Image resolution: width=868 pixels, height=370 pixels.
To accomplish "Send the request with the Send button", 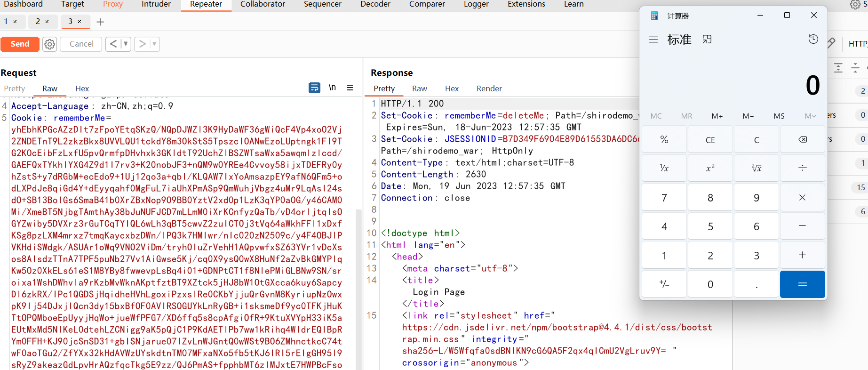I will pyautogui.click(x=20, y=44).
